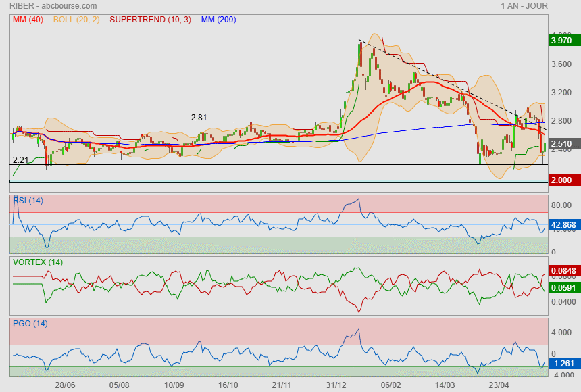This screenshot has height=392, width=581.
Task: Click the 1 AN - JOUR period label
Action: 524,6
